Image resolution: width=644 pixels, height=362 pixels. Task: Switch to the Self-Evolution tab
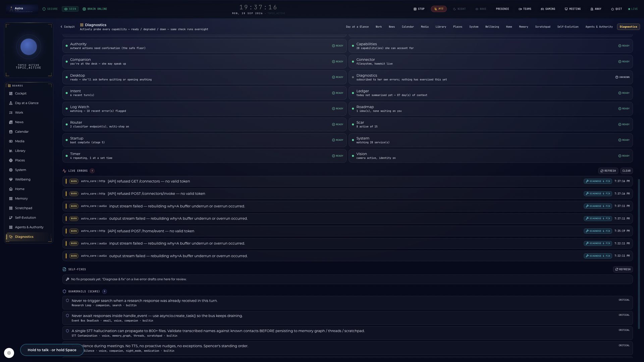coord(568,27)
